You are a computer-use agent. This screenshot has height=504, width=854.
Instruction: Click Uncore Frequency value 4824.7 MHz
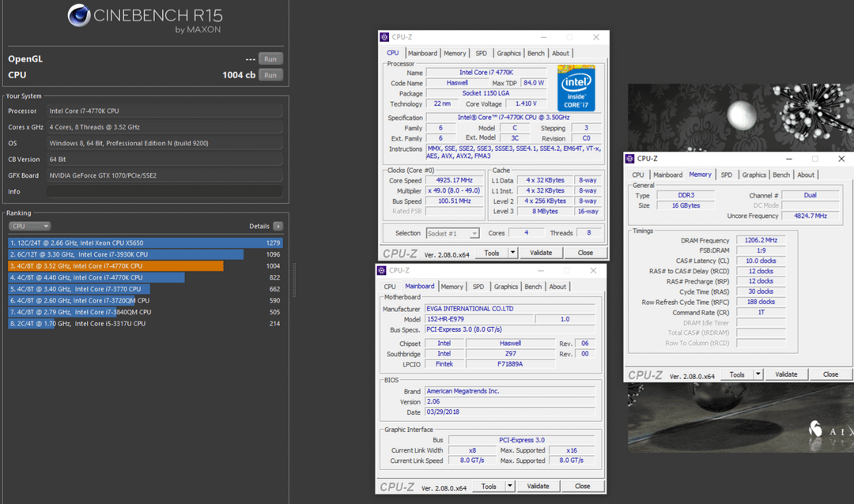coord(811,216)
